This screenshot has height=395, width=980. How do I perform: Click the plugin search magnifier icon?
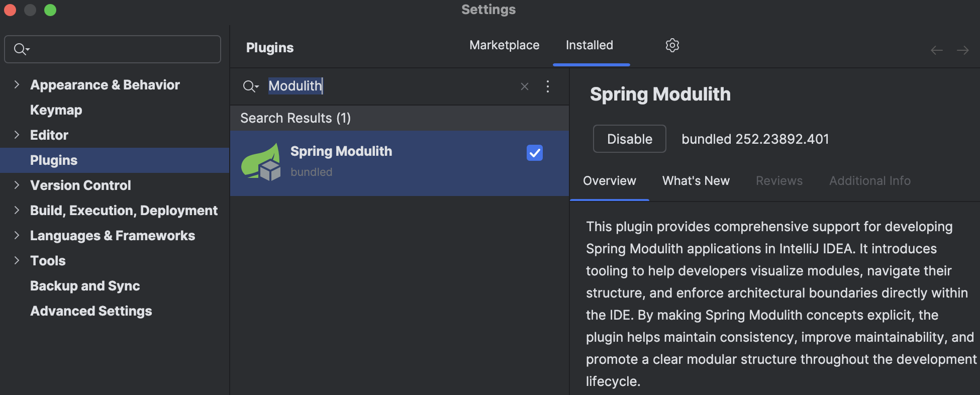[x=250, y=86]
